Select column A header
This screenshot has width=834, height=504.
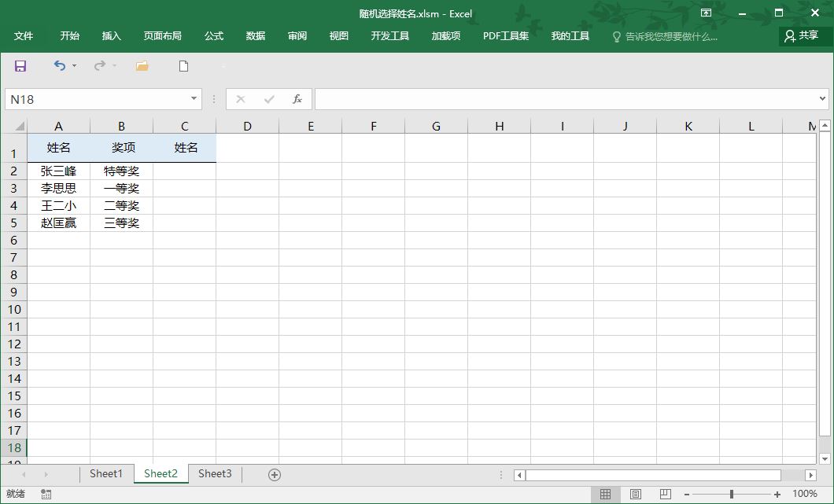point(58,126)
